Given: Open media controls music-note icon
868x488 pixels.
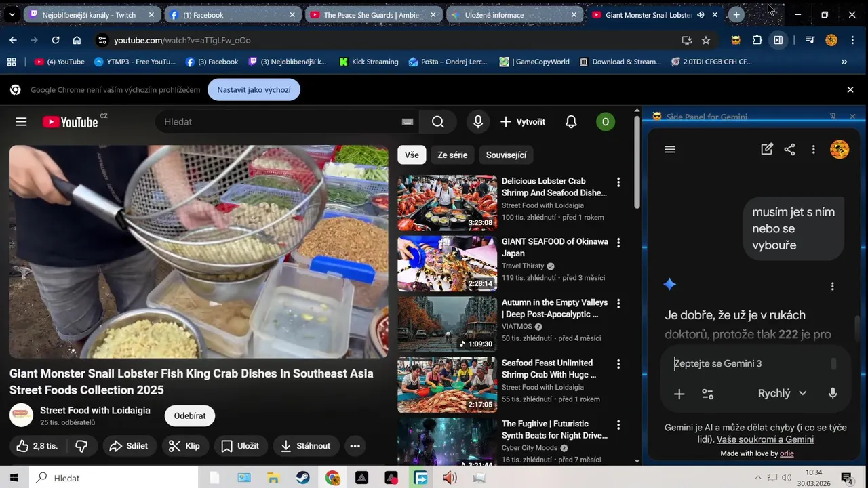Looking at the screenshot, I should click(810, 40).
